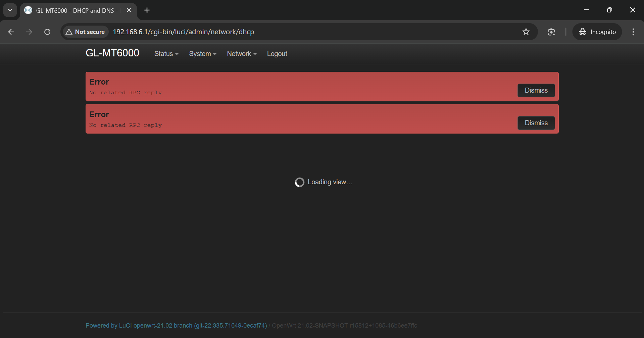Click the GL-MT6000 brand title
The width and height of the screenshot is (644, 338).
click(x=112, y=53)
